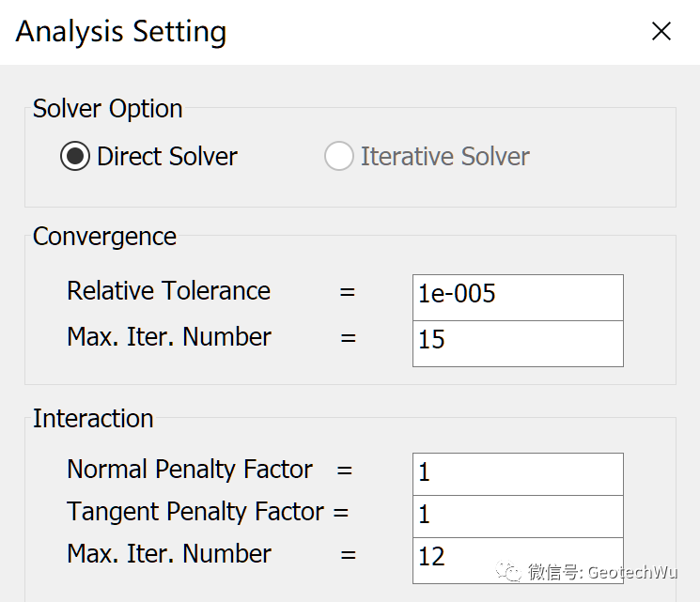Click the Max. Iter. Number label under Convergence
Viewport: 700px width, 602px height.
[169, 337]
